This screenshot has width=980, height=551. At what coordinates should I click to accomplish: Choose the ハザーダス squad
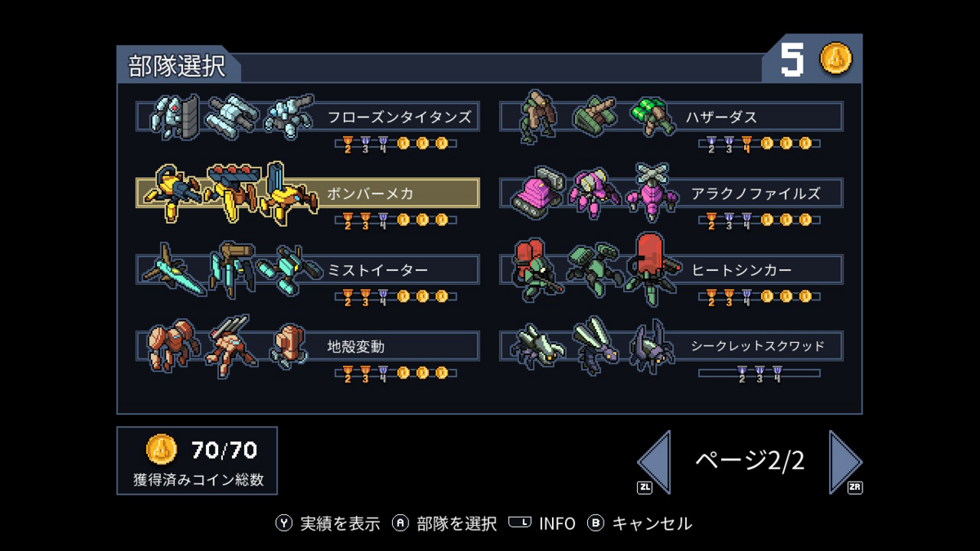(671, 117)
